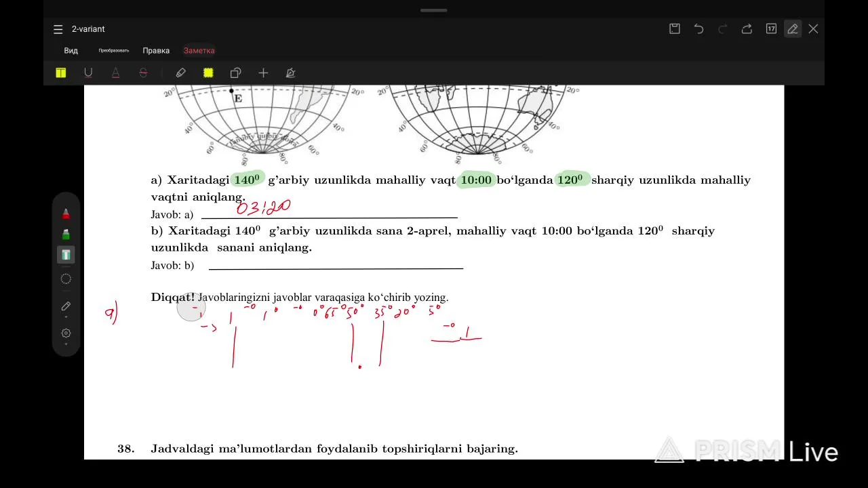Tap the highlighted 10:00 text
This screenshot has height=488, width=868.
point(476,180)
